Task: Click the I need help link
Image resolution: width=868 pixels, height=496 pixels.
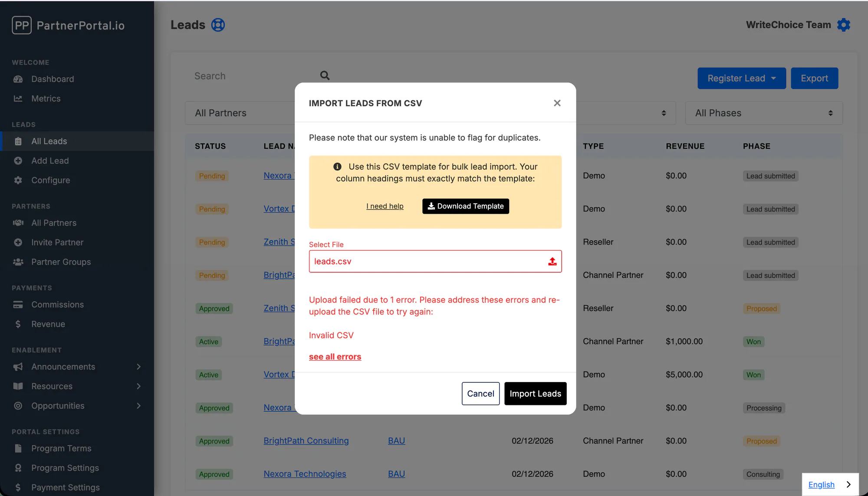Action: pos(385,206)
